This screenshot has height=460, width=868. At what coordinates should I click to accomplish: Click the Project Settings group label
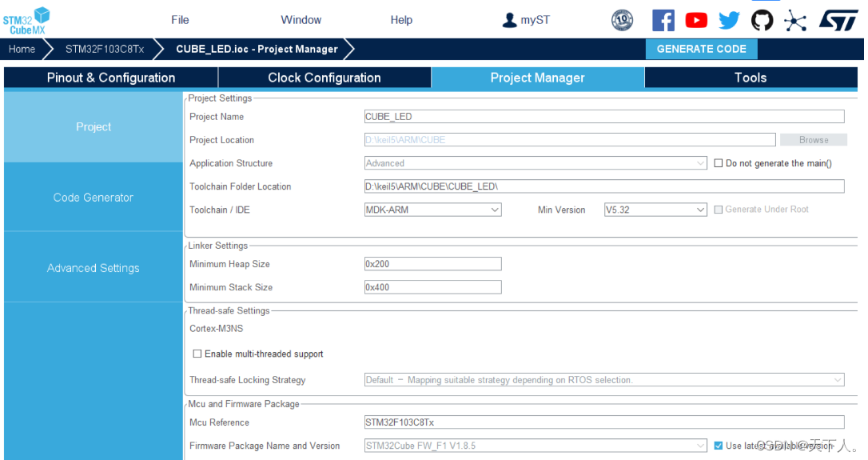point(220,98)
